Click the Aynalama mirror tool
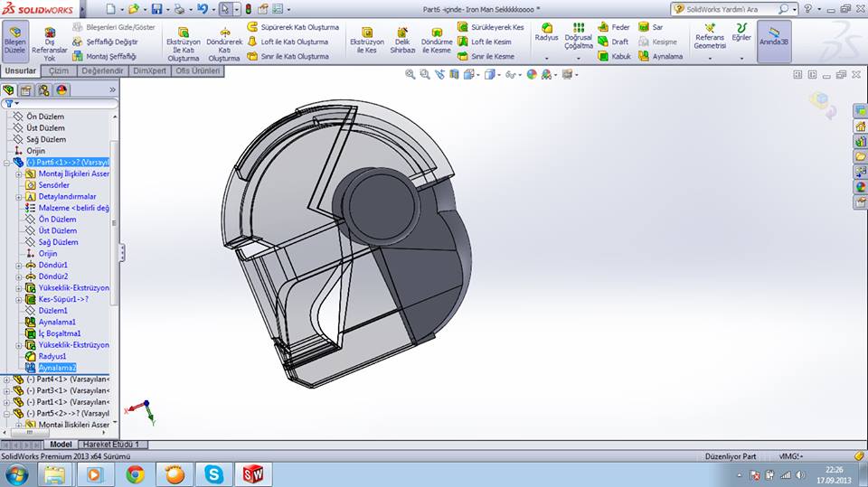The width and height of the screenshot is (868, 487). pyautogui.click(x=660, y=56)
